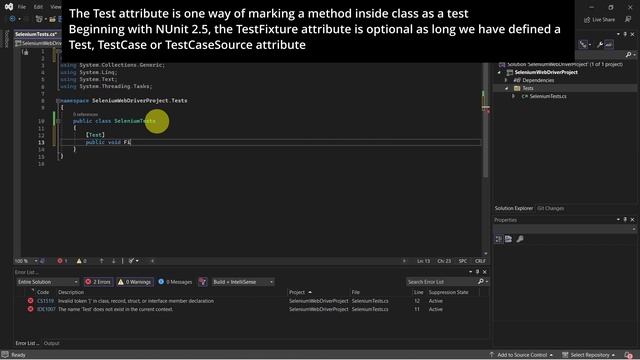Toggle the 2 Errors filter

[x=98, y=282]
